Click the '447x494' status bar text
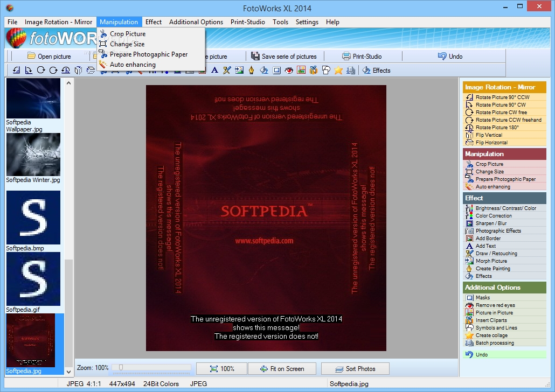 click(122, 383)
